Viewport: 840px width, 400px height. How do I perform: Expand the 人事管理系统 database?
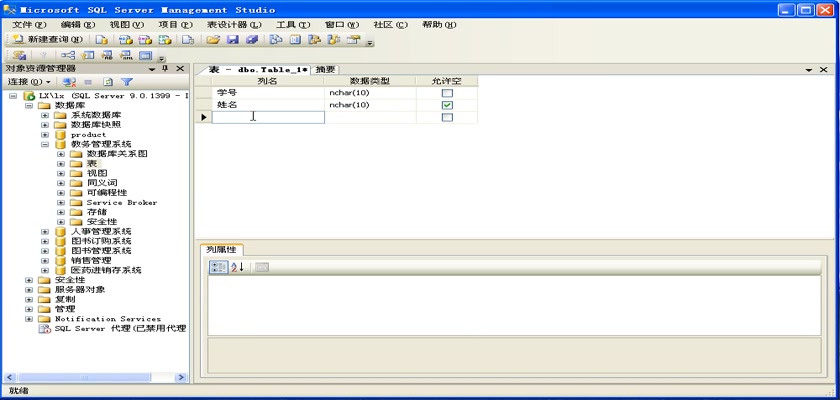[45, 231]
